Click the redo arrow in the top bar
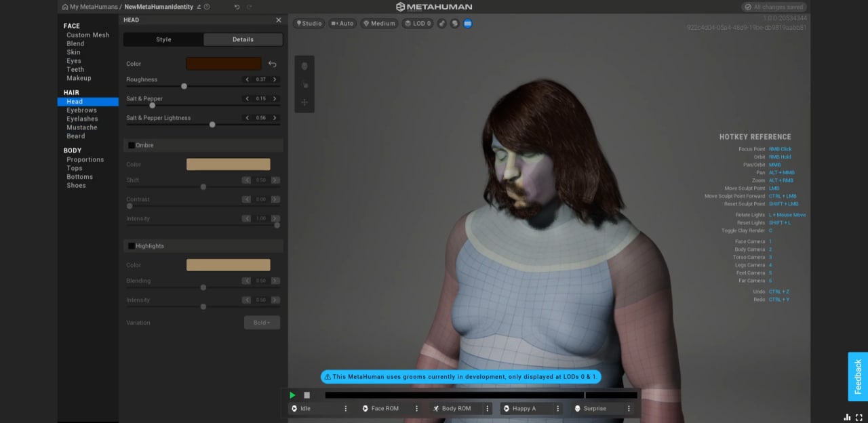868x423 pixels. pos(250,7)
